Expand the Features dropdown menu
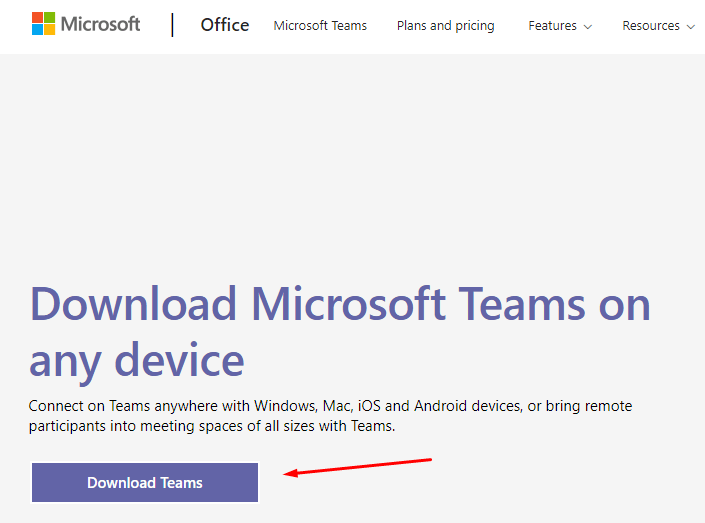The width and height of the screenshot is (705, 523). click(560, 26)
